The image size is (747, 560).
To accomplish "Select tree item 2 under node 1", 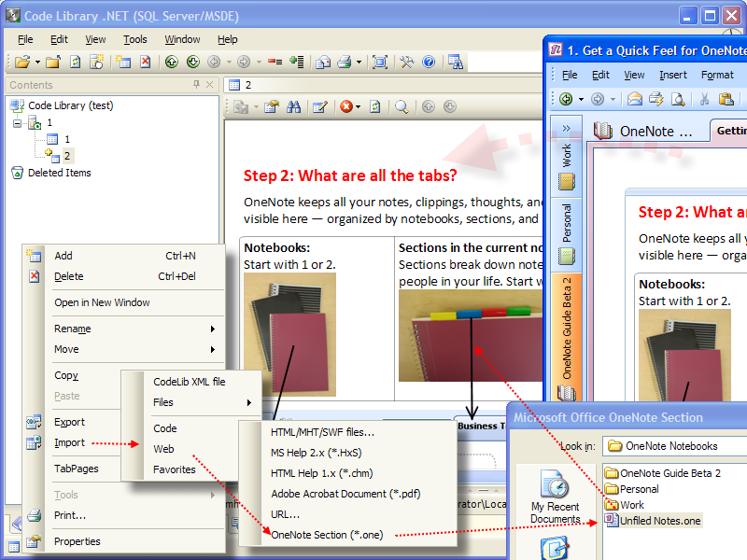I will pos(67,156).
